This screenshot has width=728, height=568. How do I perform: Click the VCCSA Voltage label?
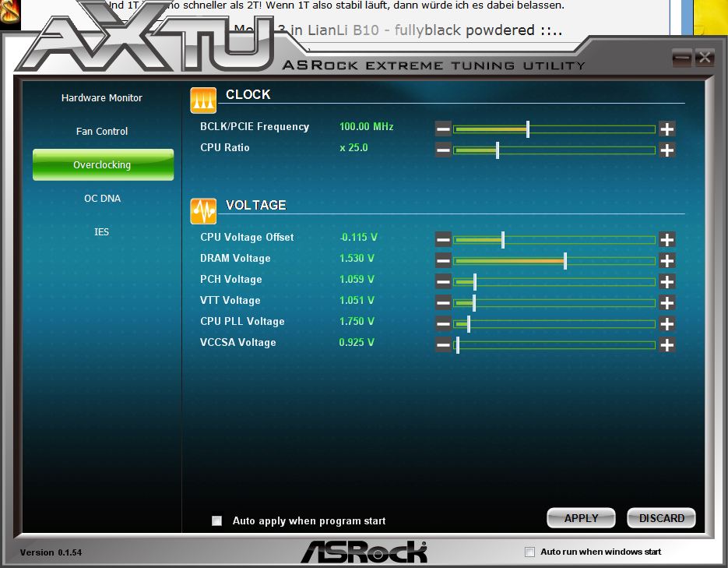coord(237,342)
